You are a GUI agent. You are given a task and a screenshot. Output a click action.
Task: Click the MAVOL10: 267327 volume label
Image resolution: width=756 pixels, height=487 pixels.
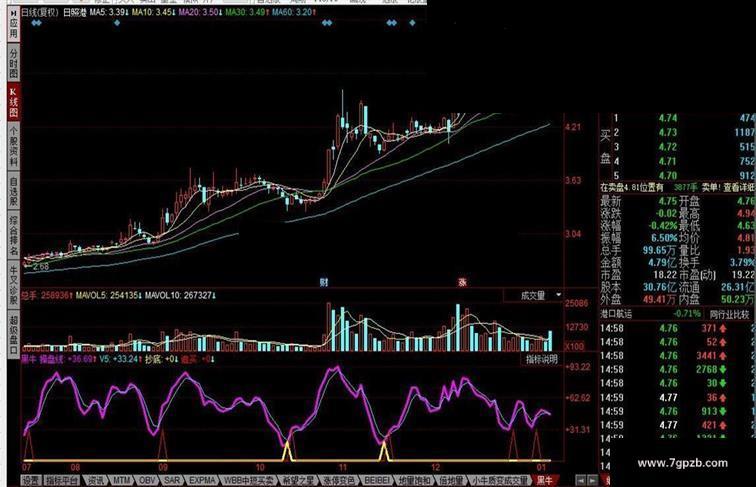180,295
